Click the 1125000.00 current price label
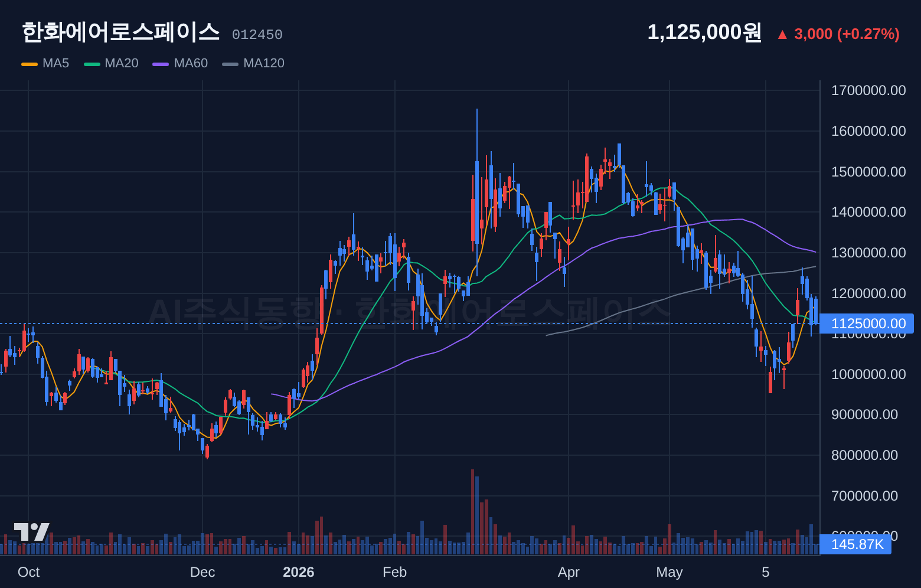The width and height of the screenshot is (921, 588). [x=867, y=324]
